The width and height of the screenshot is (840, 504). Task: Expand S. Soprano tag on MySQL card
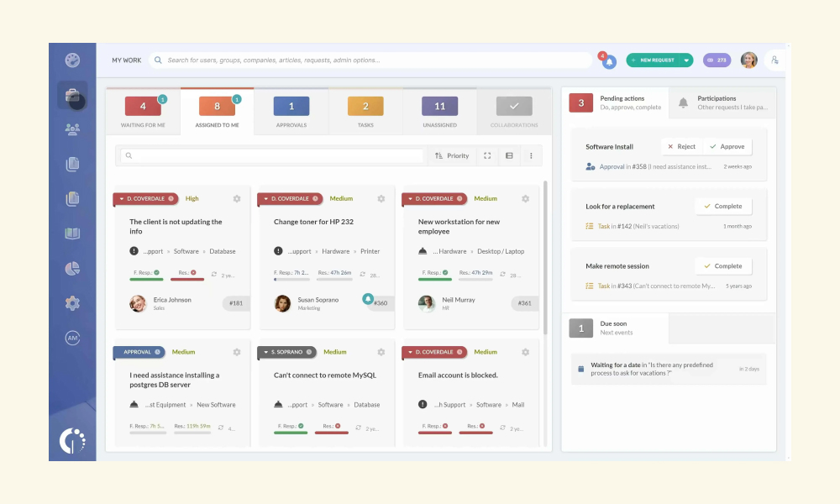point(287,352)
